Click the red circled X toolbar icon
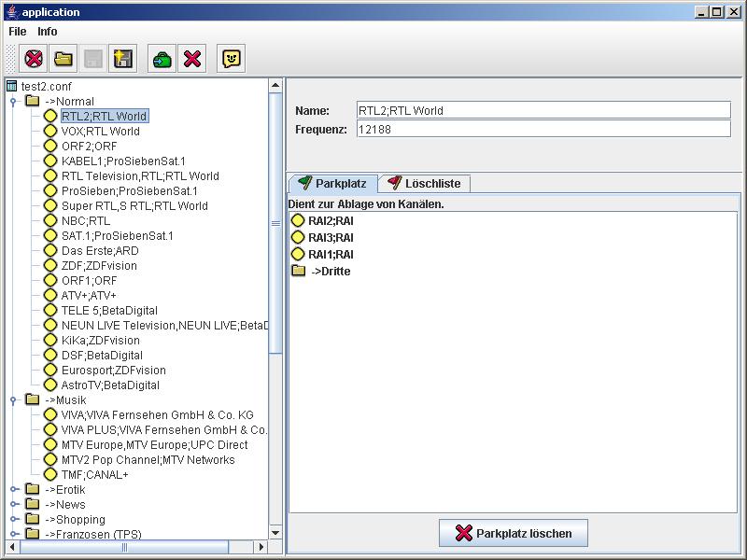The image size is (747, 560). coord(34,59)
